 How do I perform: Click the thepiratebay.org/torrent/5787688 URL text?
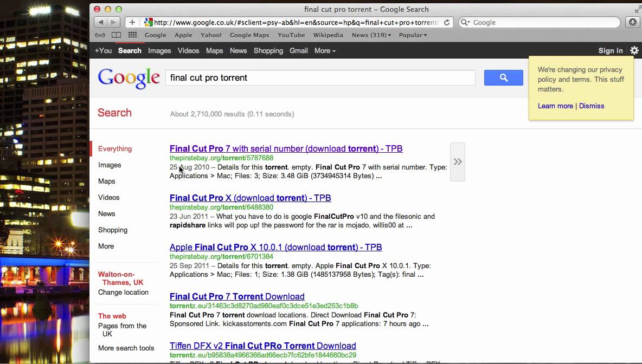(x=222, y=158)
